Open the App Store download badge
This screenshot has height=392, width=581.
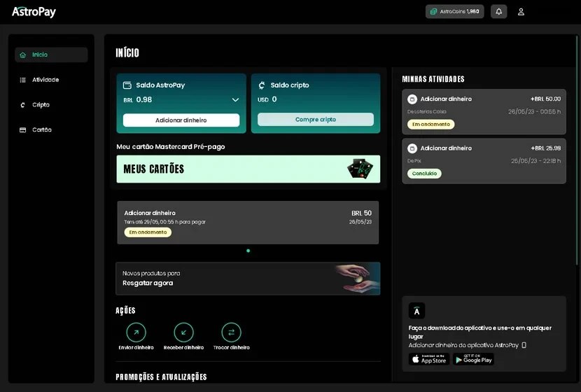coord(429,359)
